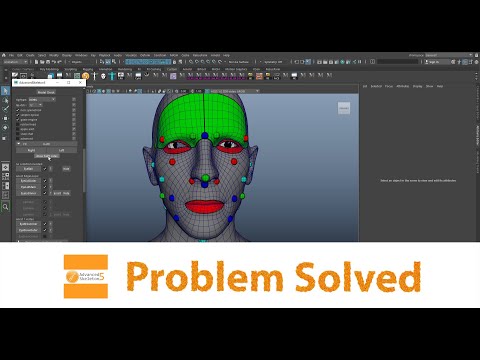This screenshot has width=480, height=360.
Task: Click the Maya home icon
Action: pos(4,55)
